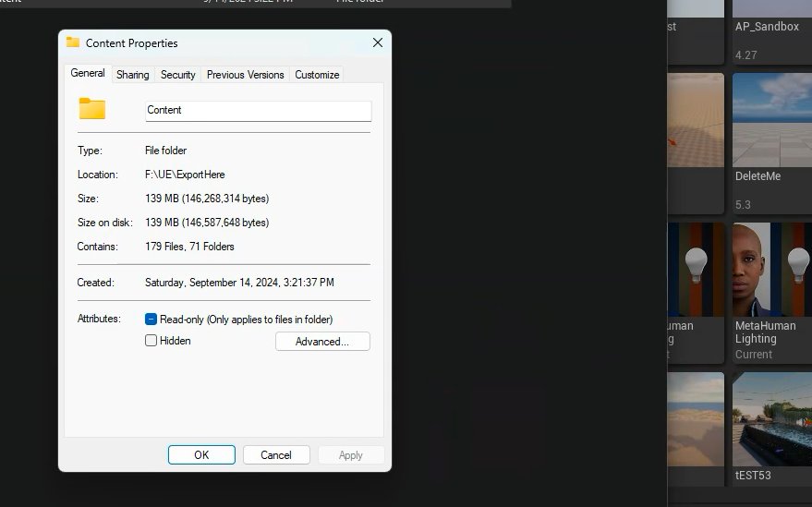812x507 pixels.
Task: Click the large folder icon in General tab
Action: (92, 109)
